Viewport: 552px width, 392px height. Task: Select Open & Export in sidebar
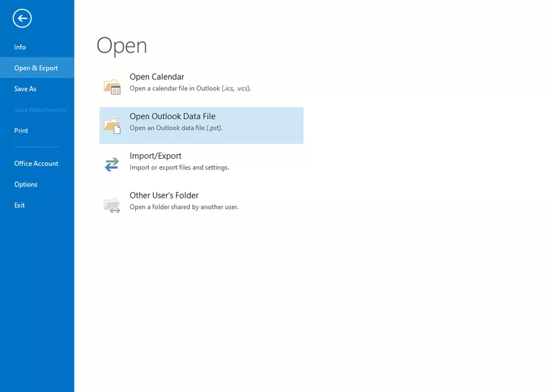click(x=36, y=68)
